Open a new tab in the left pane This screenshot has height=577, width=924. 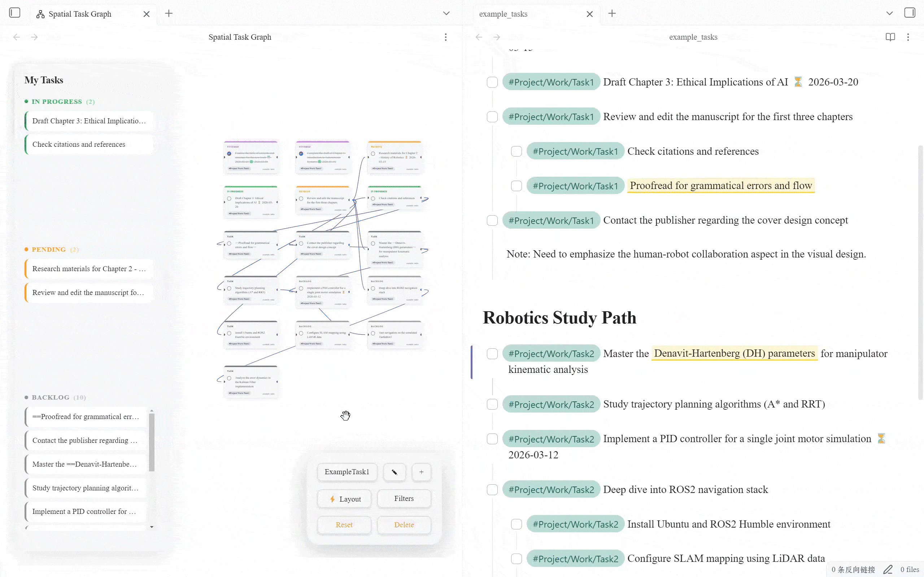pyautogui.click(x=169, y=14)
